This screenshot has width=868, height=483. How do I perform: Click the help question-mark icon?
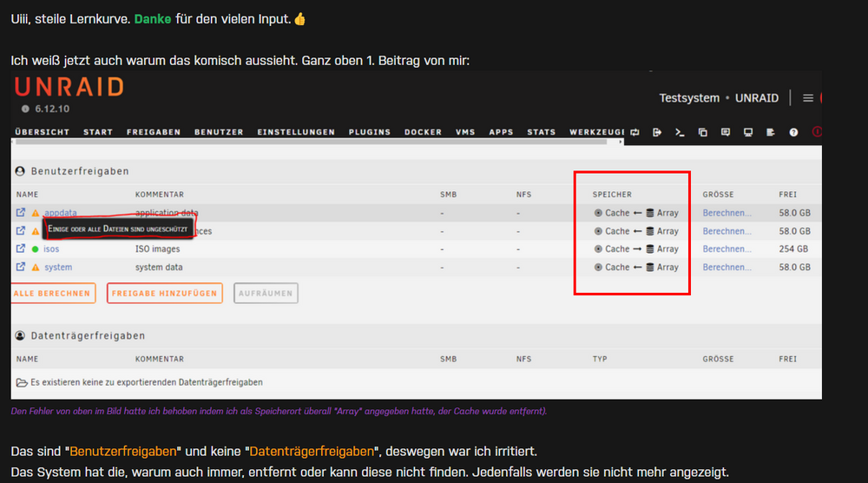click(793, 132)
